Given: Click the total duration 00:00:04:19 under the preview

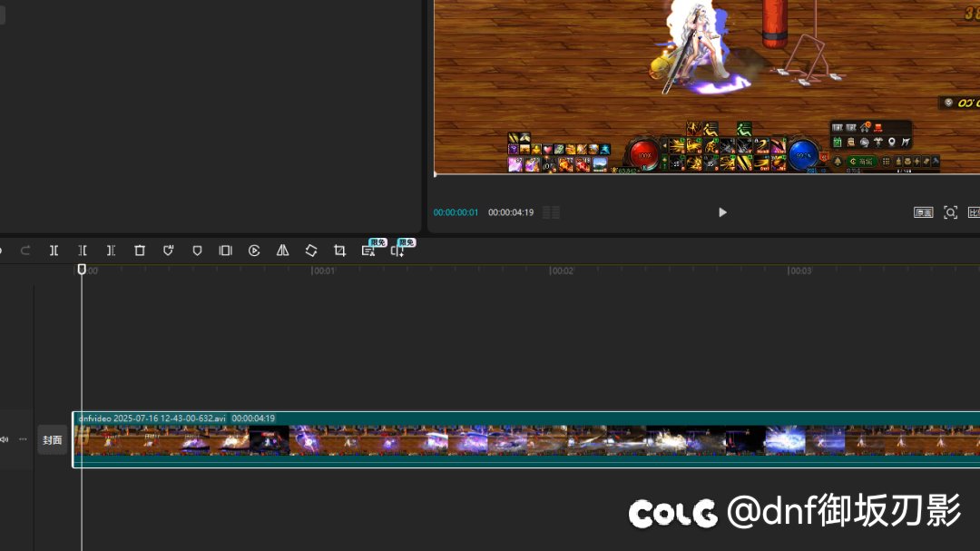Looking at the screenshot, I should [x=511, y=212].
